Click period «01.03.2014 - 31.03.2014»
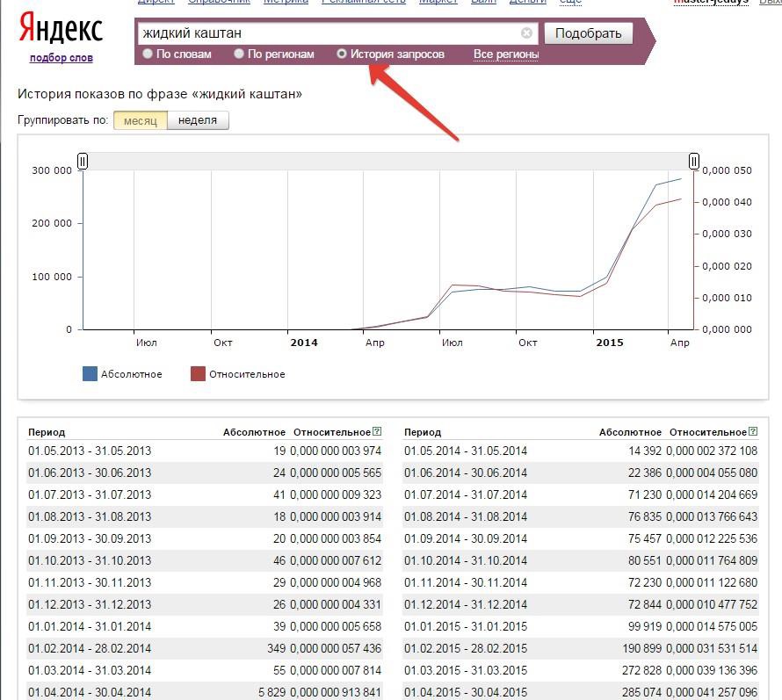 click(x=90, y=670)
